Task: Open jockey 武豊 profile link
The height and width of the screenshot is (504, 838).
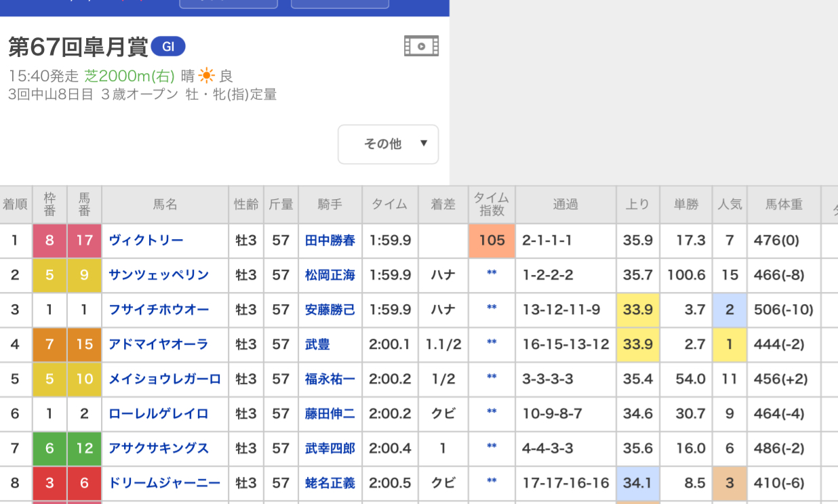Action: tap(317, 344)
